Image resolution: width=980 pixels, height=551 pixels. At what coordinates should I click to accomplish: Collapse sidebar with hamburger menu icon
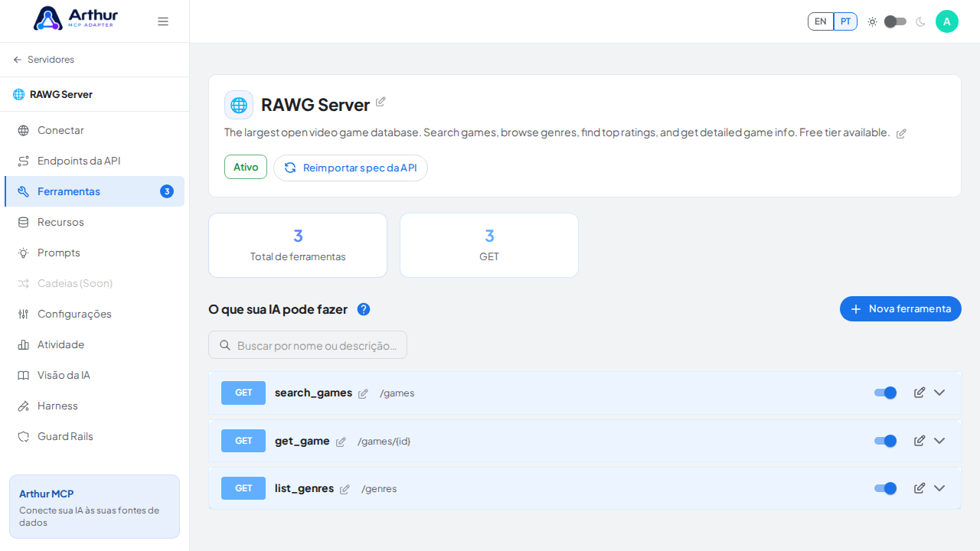[x=163, y=21]
